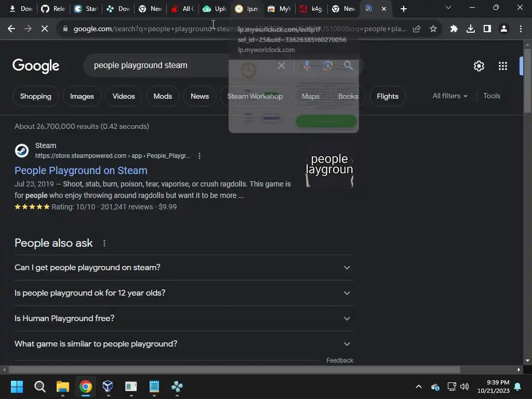Filter results by News
The height and width of the screenshot is (399, 532).
199,96
